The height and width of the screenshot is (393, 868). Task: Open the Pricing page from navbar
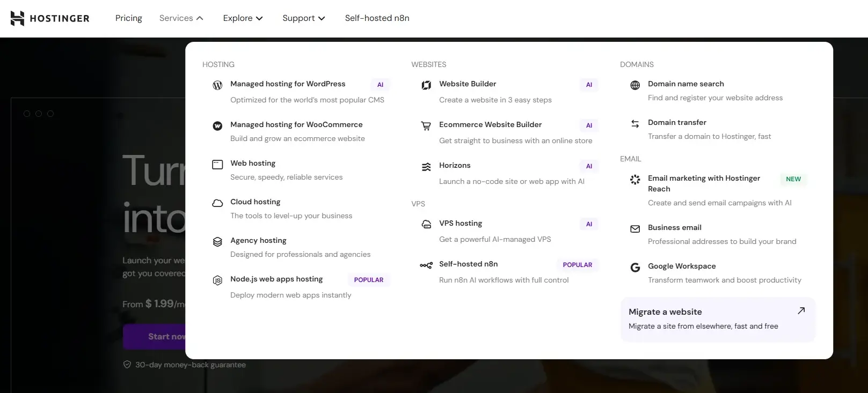coord(129,18)
